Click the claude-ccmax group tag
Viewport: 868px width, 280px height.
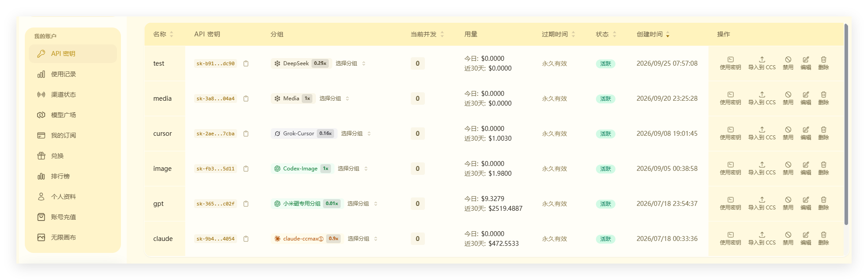307,239
